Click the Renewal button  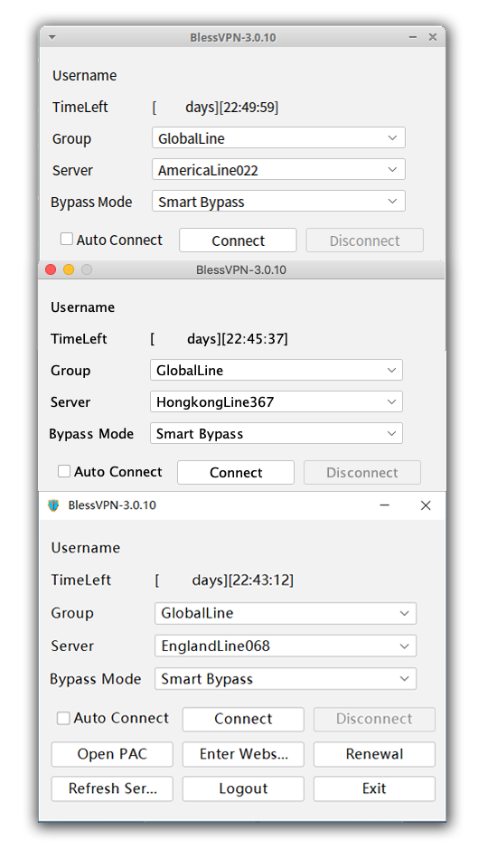pyautogui.click(x=374, y=754)
